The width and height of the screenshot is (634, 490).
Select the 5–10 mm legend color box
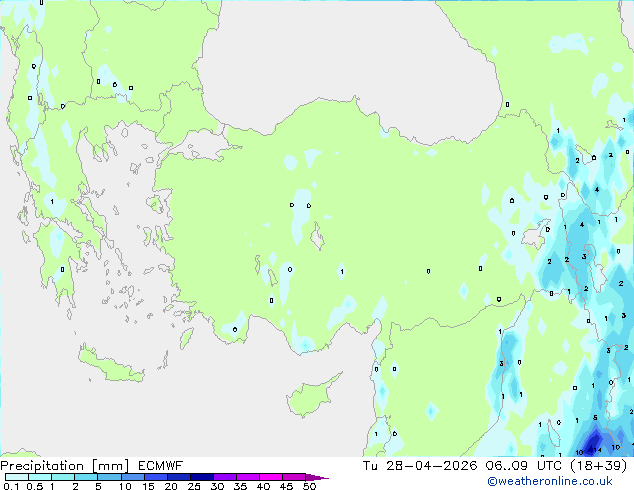click(x=109, y=477)
